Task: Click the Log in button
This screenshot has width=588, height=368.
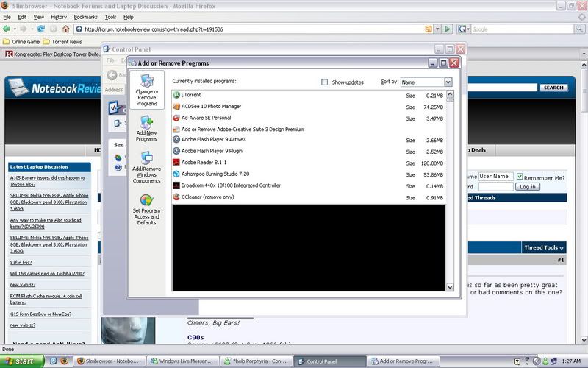Action: (x=528, y=187)
